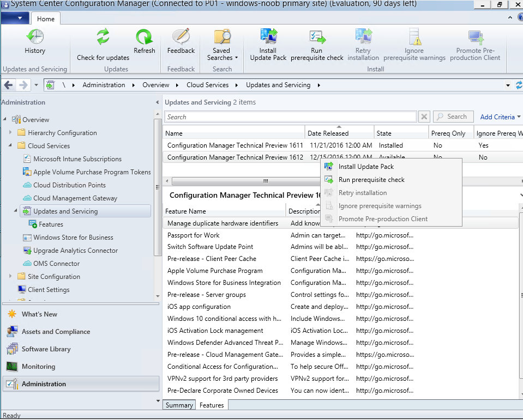Open Cloud Management Gateway node
Image resolution: width=523 pixels, height=420 pixels.
pyautogui.click(x=75, y=198)
